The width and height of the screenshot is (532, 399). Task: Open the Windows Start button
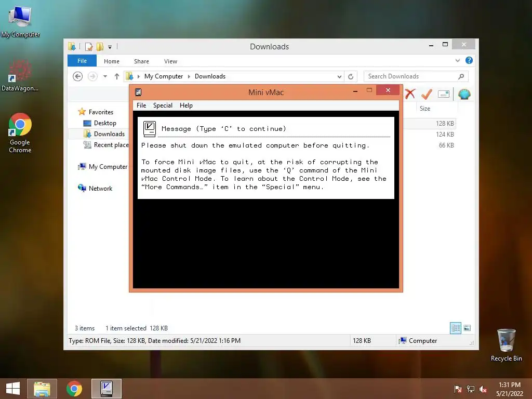13,389
